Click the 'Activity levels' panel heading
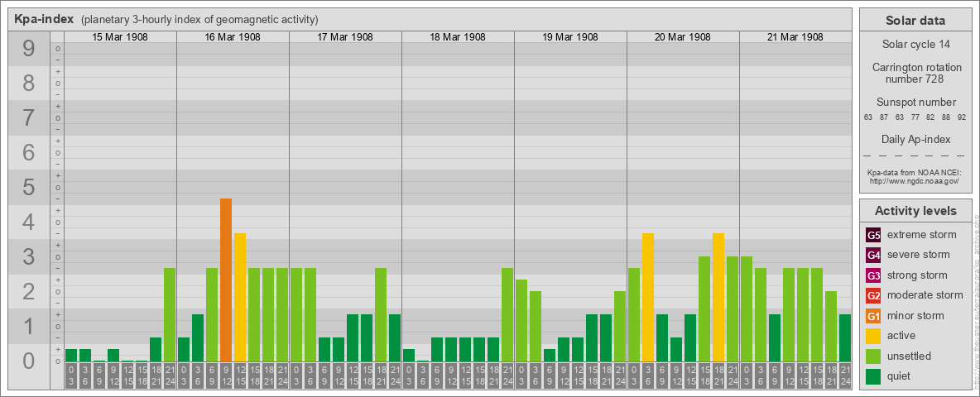 (x=915, y=211)
